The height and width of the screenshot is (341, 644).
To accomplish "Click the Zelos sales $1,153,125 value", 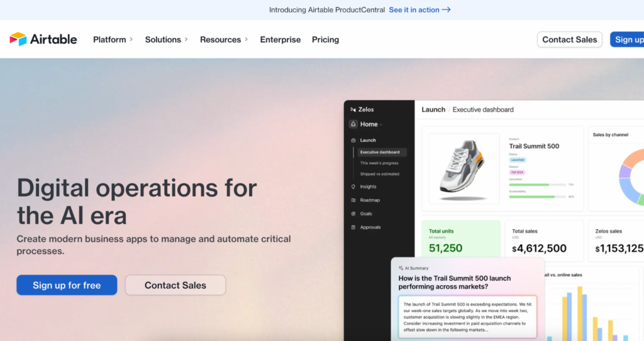I will coord(619,248).
